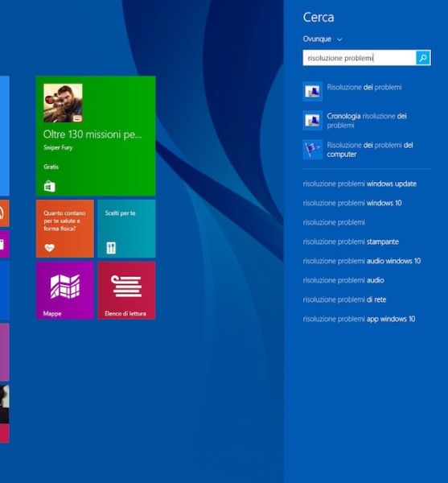This screenshot has height=483, width=448.
Task: Select suggestion risoluzione problemi windows 10
Action: (352, 203)
